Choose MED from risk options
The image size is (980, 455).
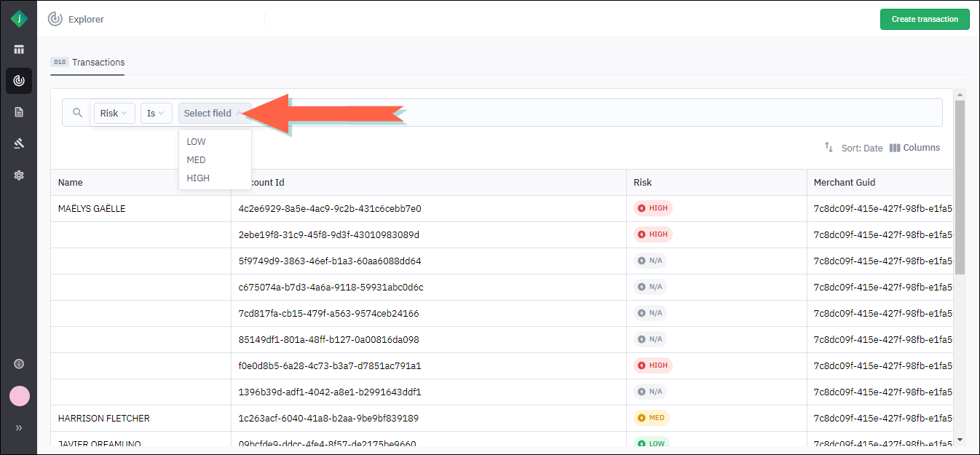tap(197, 160)
